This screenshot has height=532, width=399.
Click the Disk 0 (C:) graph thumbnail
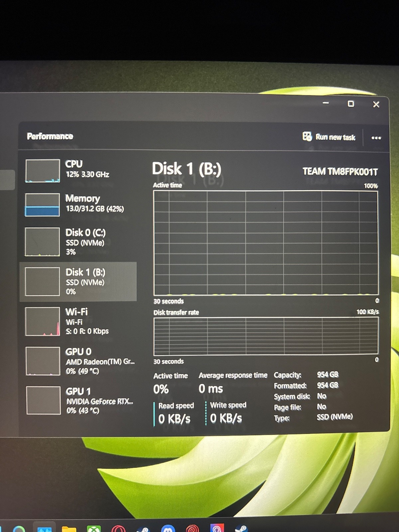click(43, 242)
